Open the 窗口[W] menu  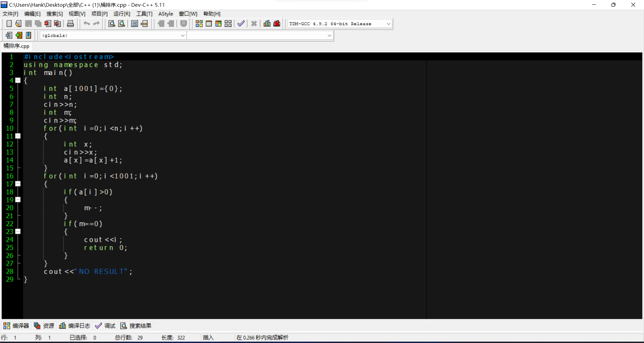[x=188, y=14]
